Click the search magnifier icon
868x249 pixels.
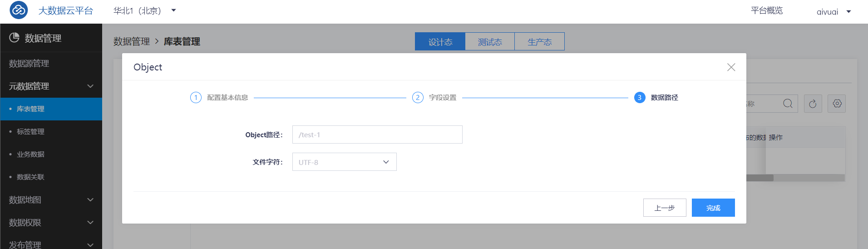pos(788,104)
